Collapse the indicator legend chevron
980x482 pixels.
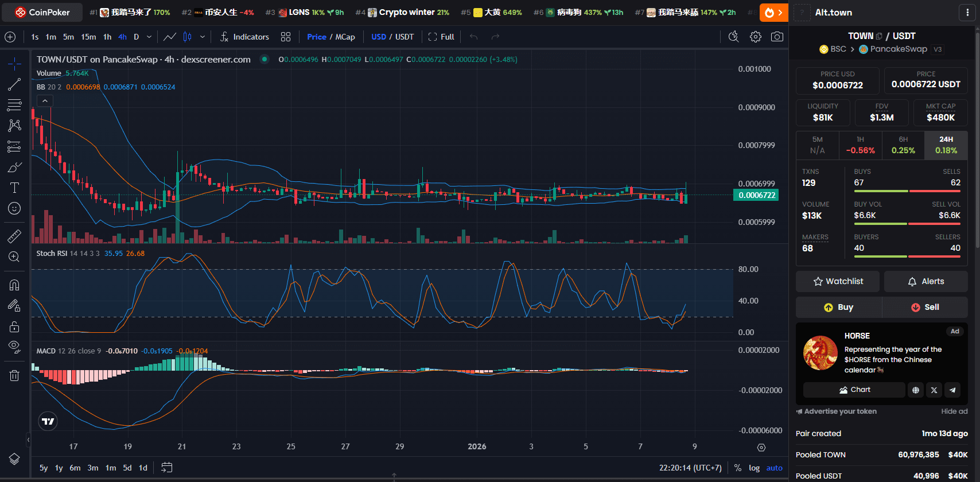(x=45, y=101)
